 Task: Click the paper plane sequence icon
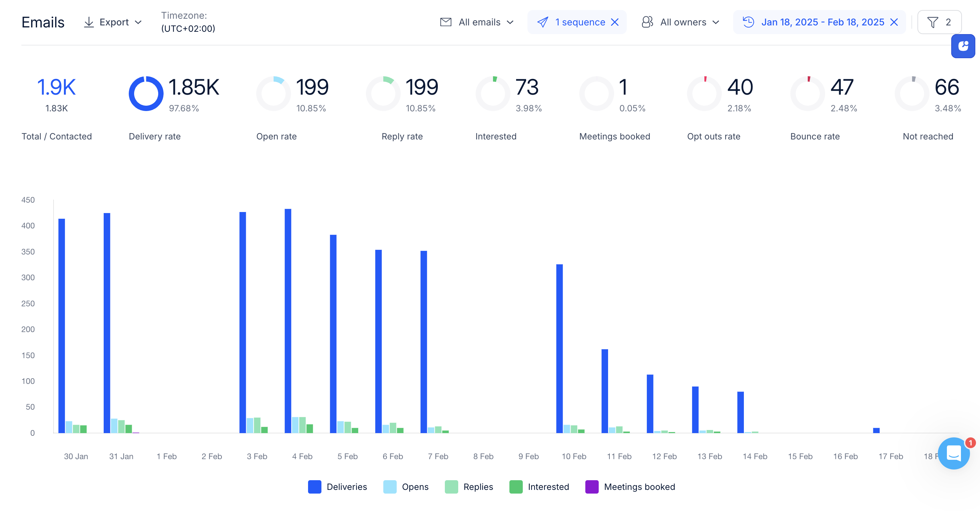click(543, 22)
